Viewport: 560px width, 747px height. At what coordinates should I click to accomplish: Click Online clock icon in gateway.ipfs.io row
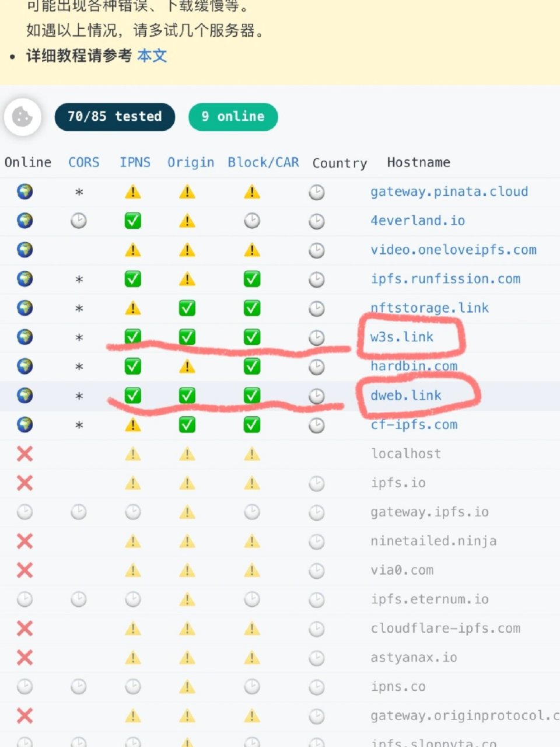point(24,512)
